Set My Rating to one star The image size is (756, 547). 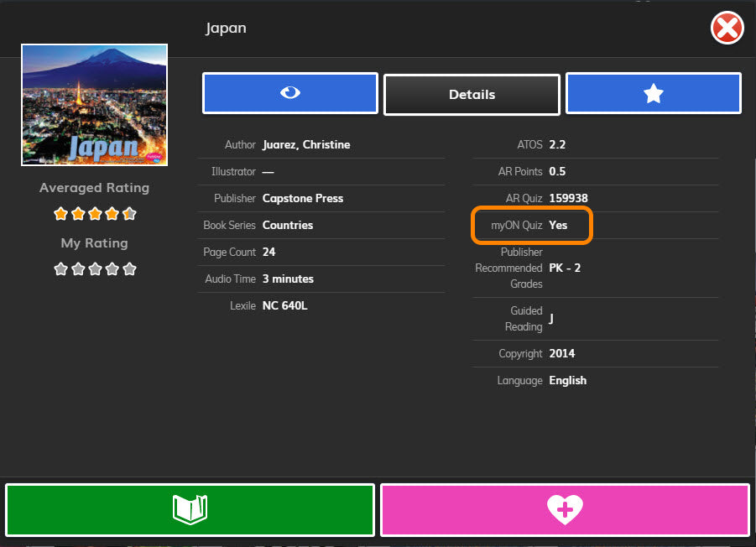point(60,269)
